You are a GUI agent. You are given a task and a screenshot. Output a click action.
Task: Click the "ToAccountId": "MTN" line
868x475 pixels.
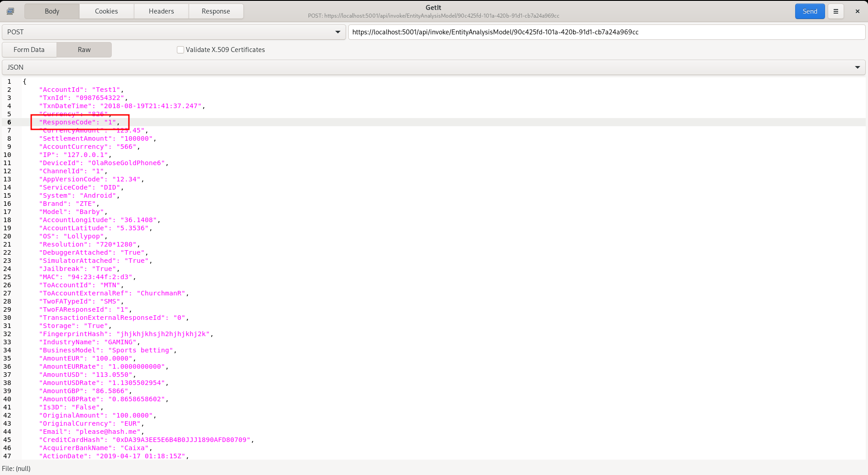click(81, 285)
